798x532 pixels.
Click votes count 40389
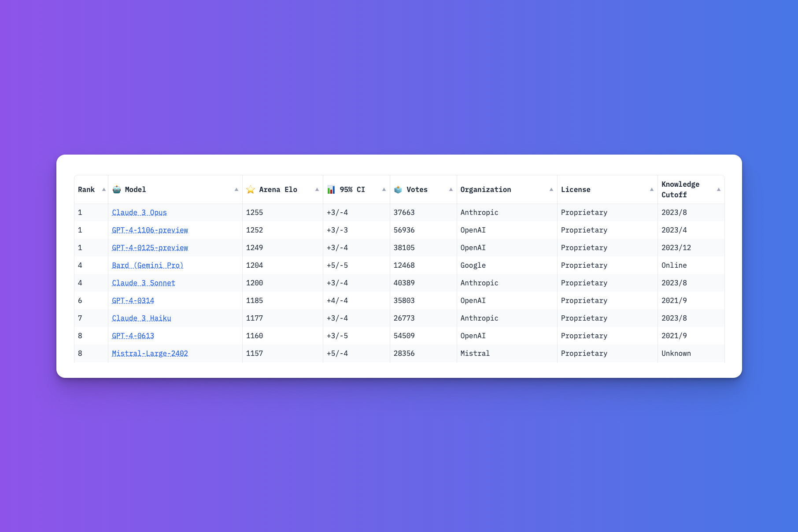tap(404, 283)
